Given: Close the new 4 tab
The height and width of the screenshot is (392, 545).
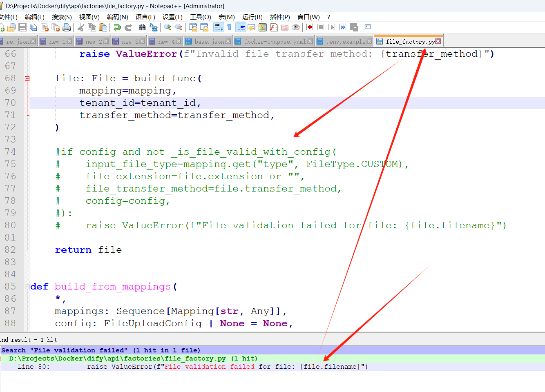Looking at the screenshot, I should pyautogui.click(x=179, y=42).
